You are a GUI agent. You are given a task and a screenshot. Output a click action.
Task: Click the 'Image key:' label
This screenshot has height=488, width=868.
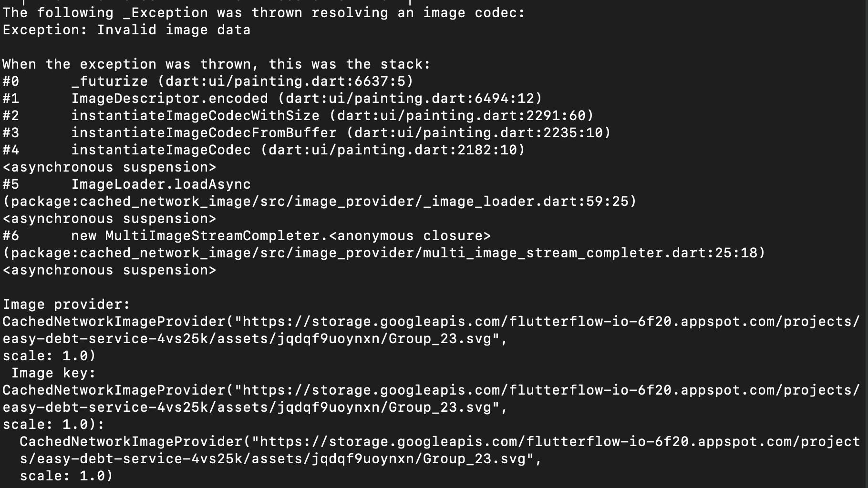(x=53, y=373)
